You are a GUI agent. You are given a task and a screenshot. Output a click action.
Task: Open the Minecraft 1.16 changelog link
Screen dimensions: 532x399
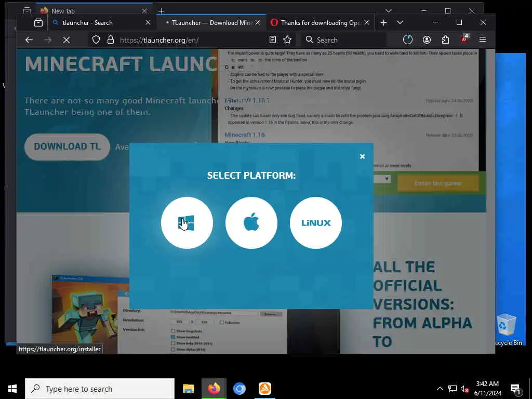pyautogui.click(x=245, y=135)
